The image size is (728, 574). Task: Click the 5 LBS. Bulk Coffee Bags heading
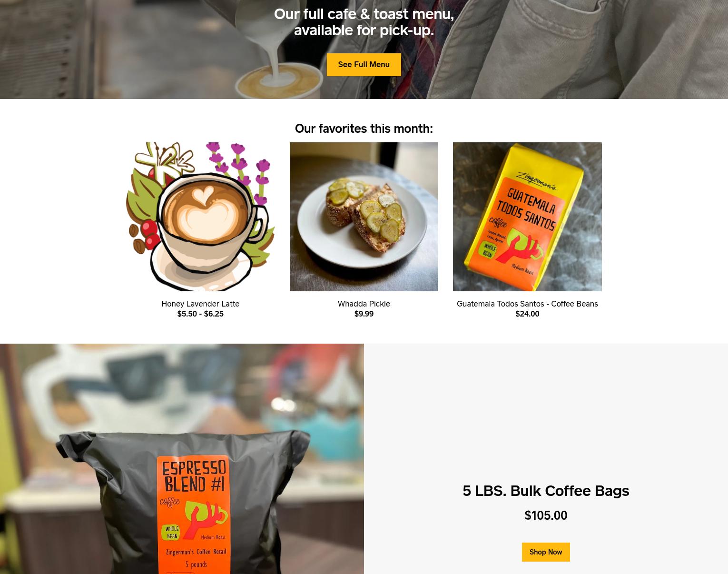[x=546, y=491]
